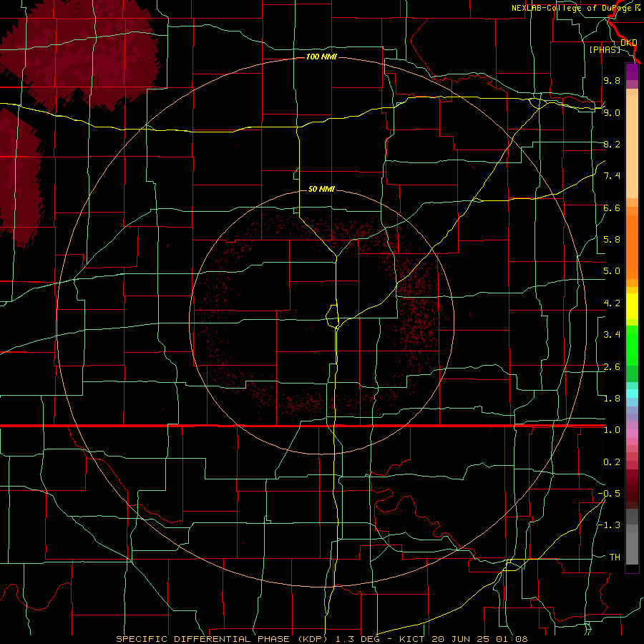Click the '5.0' value on the color scale
Viewport: 644px width, 644px height.
click(612, 271)
